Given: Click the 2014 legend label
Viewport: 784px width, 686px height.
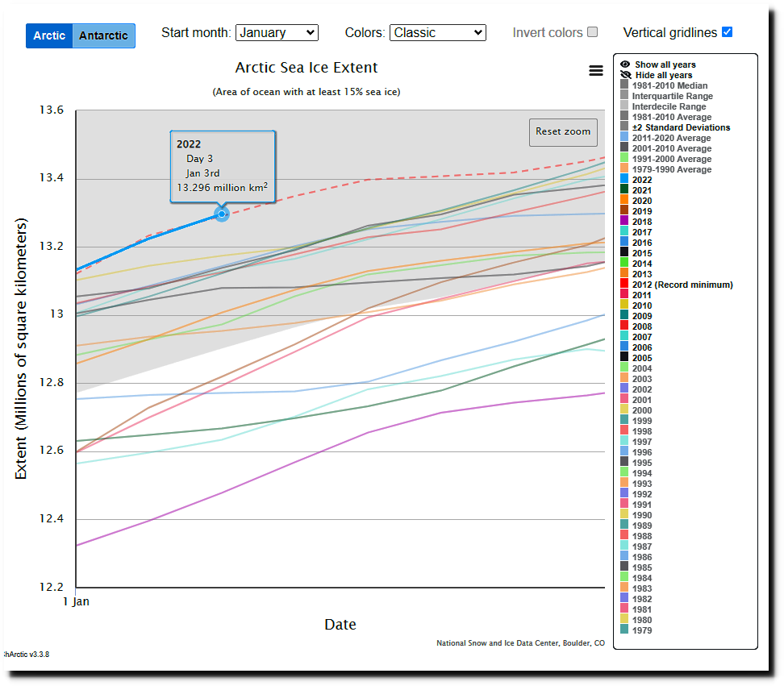Looking at the screenshot, I should [x=642, y=264].
